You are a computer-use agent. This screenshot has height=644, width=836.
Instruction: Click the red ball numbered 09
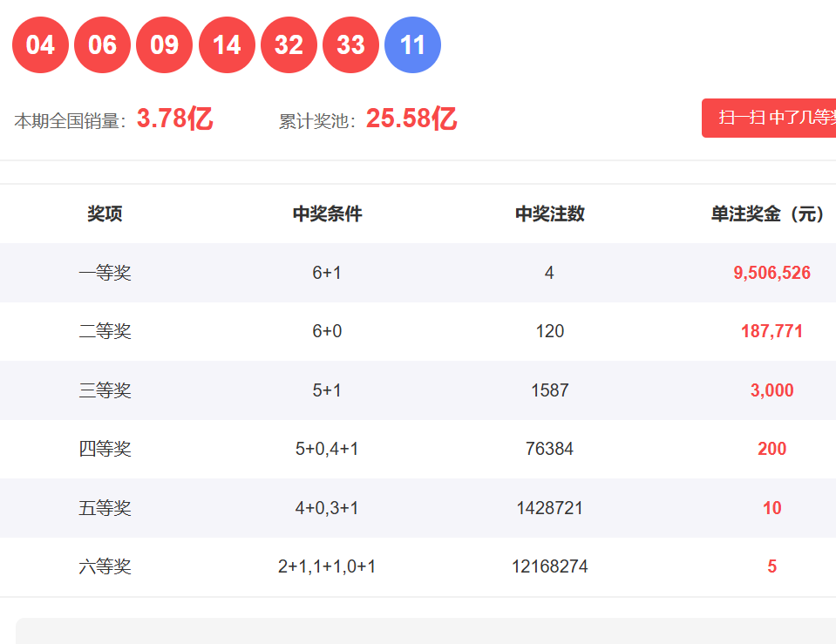(164, 45)
